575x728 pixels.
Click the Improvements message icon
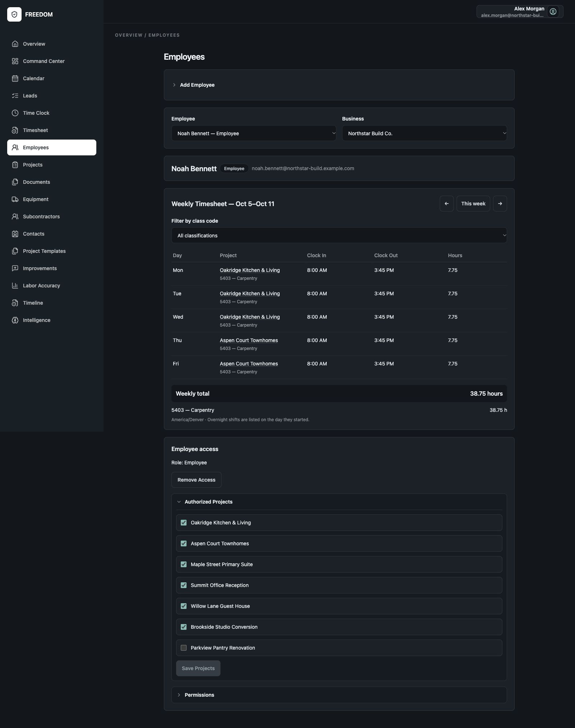(x=15, y=268)
